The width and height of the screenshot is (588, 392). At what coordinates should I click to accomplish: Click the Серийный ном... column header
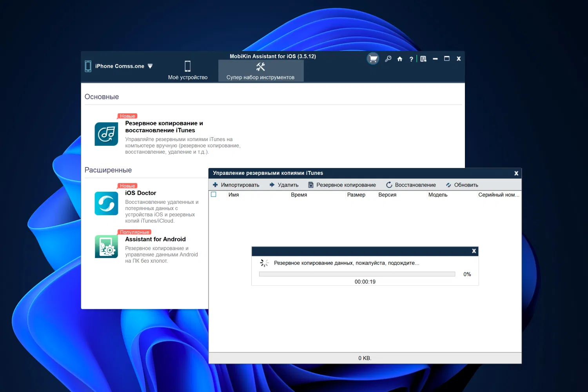pos(499,195)
